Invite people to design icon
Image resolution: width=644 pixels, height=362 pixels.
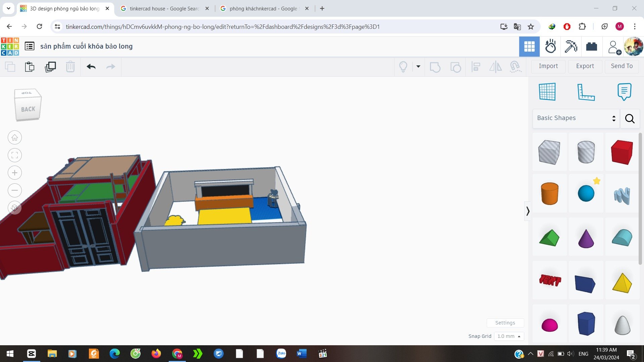pyautogui.click(x=614, y=47)
